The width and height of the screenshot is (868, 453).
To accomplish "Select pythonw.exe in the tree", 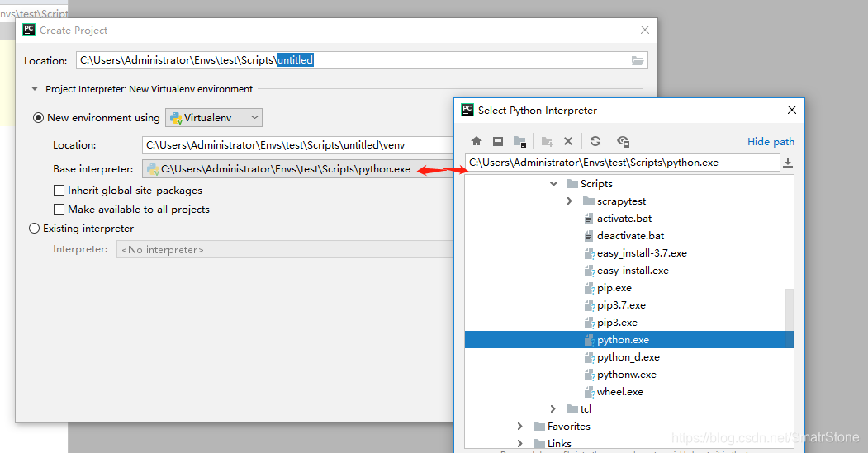I will [627, 375].
